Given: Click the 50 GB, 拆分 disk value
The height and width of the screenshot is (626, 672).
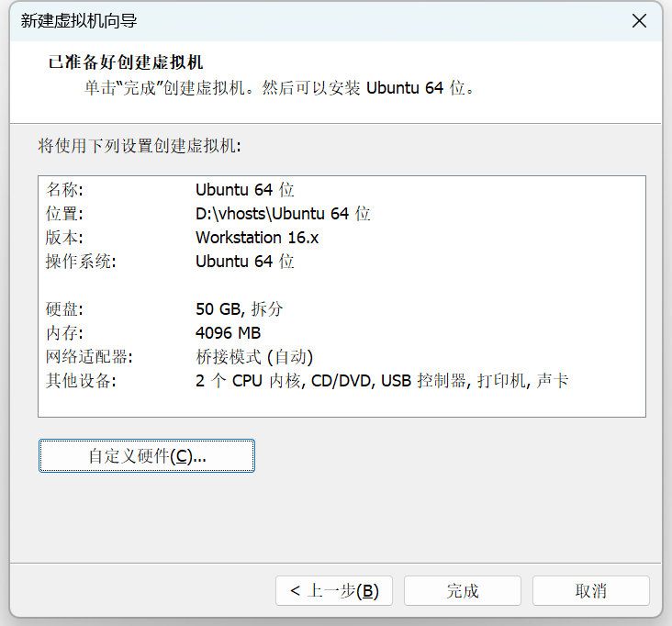Looking at the screenshot, I should 239,309.
